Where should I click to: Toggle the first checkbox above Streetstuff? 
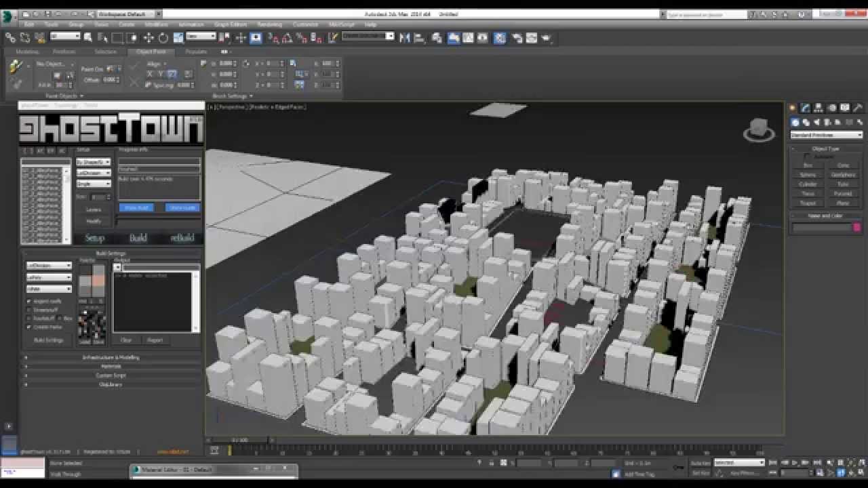[29, 301]
